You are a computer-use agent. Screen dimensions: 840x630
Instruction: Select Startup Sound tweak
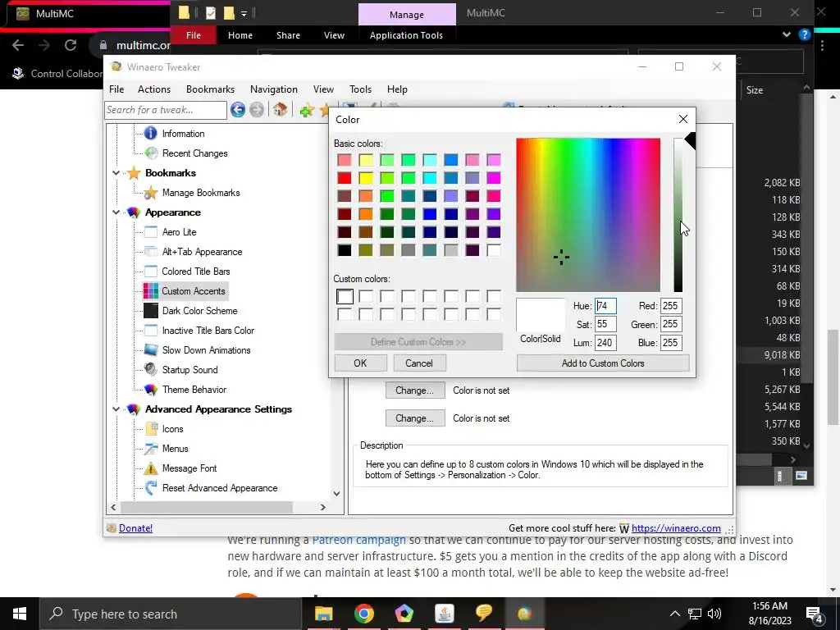pos(189,370)
